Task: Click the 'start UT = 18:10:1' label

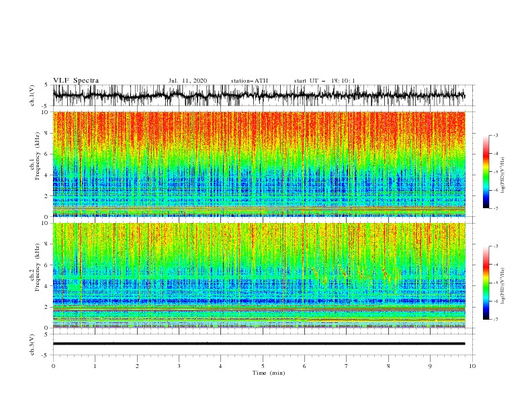Action: pyautogui.click(x=324, y=81)
